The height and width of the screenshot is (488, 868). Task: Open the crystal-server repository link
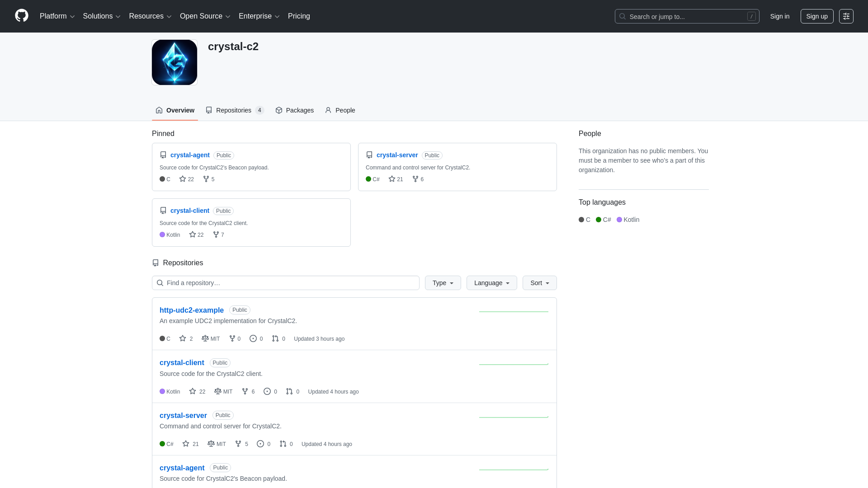pyautogui.click(x=397, y=155)
